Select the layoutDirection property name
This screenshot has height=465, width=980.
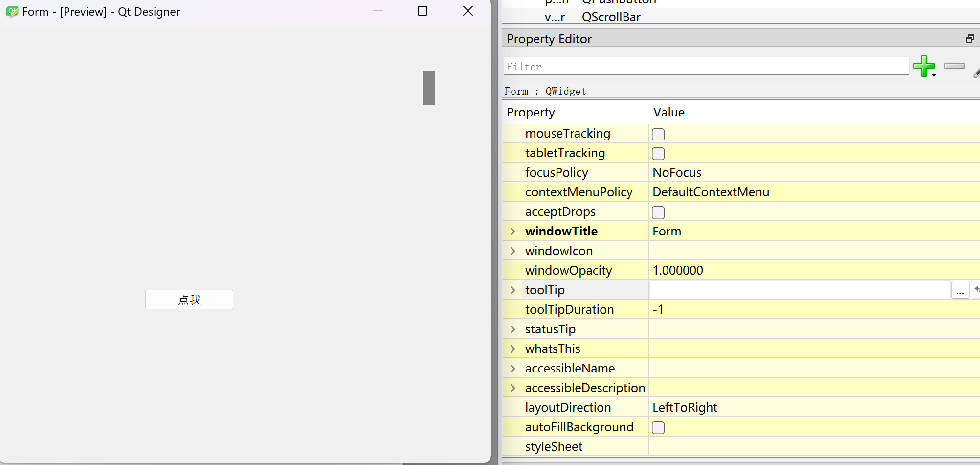[x=568, y=408]
